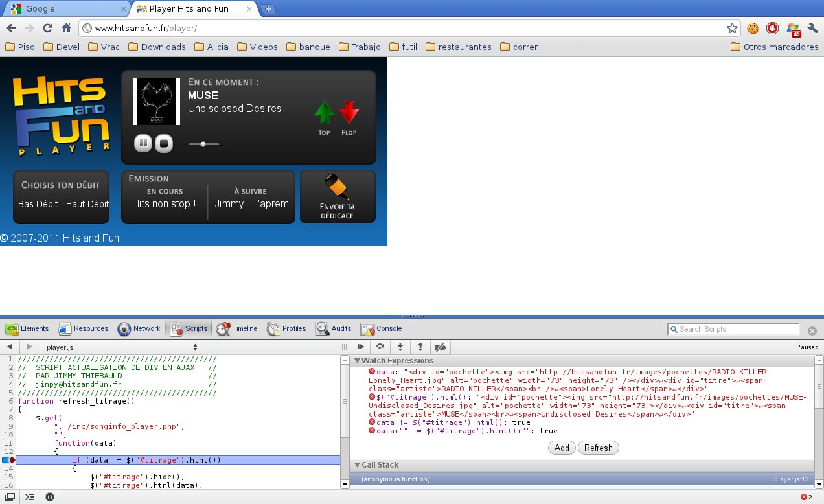Image resolution: width=824 pixels, height=504 pixels.
Task: Step out of current function
Action: [420, 347]
